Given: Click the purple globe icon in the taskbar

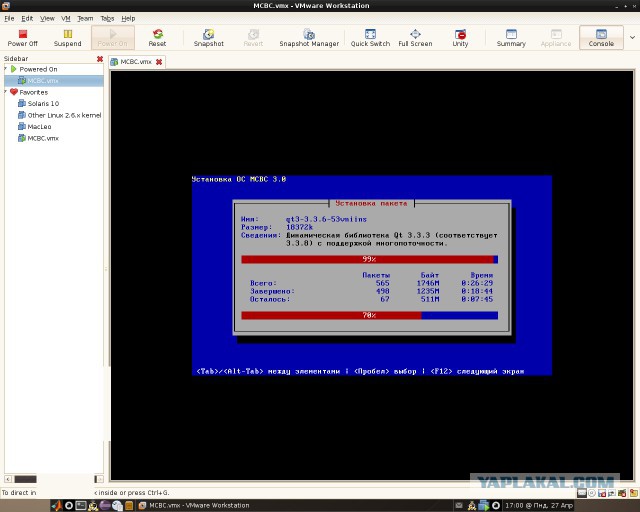Looking at the screenshot, I should (105, 505).
